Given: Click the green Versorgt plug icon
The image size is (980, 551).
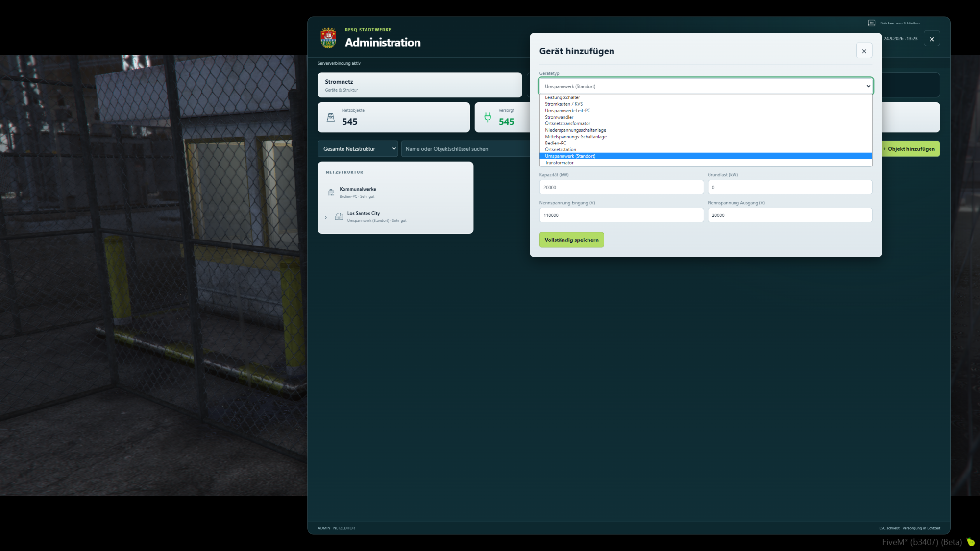Looking at the screenshot, I should (488, 117).
